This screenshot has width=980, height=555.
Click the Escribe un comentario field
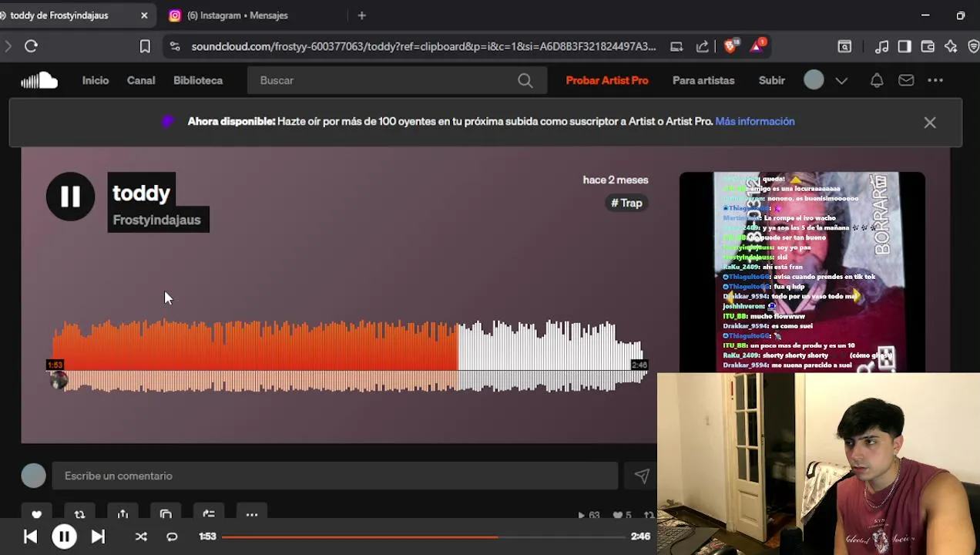335,476
